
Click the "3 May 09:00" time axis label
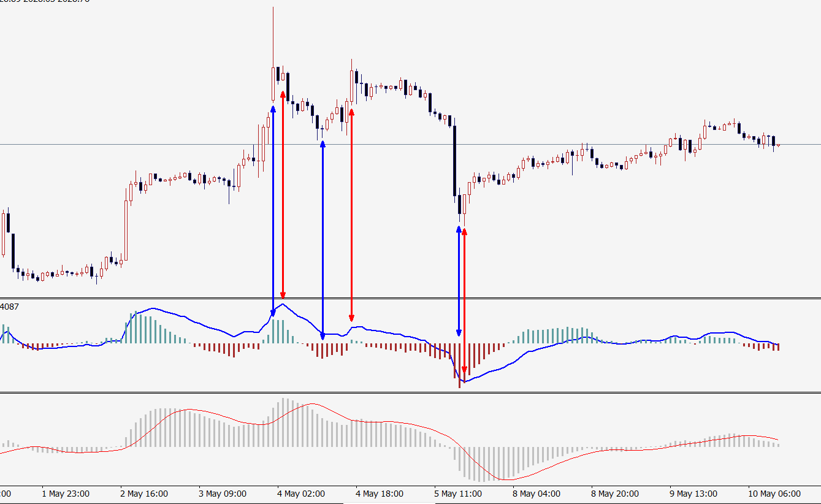(x=223, y=494)
